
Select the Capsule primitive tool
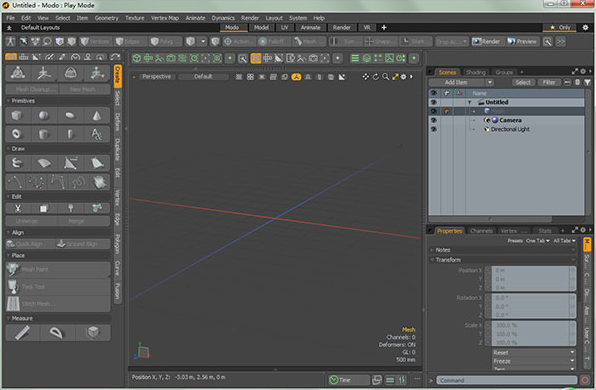tap(70, 134)
